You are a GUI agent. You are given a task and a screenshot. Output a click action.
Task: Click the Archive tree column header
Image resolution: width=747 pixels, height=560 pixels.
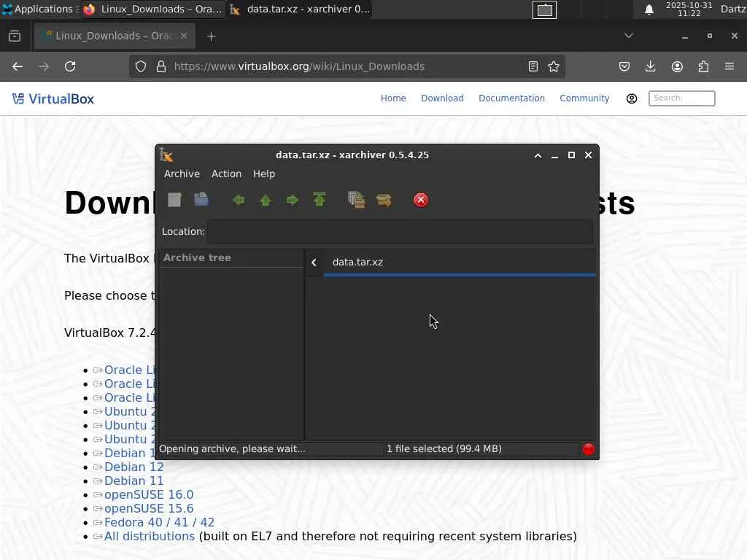pyautogui.click(x=231, y=257)
